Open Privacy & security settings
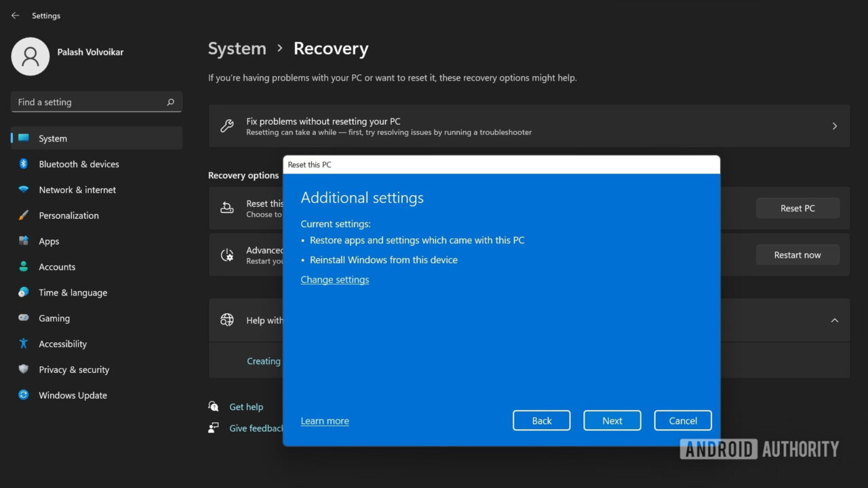Screen dimensions: 868x488 click(x=73, y=369)
